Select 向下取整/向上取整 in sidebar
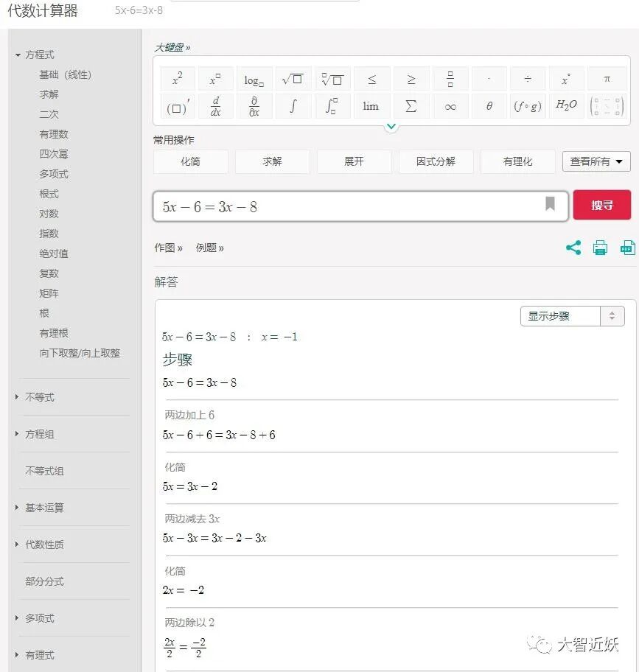Viewport: 639px width, 672px height. 80,353
